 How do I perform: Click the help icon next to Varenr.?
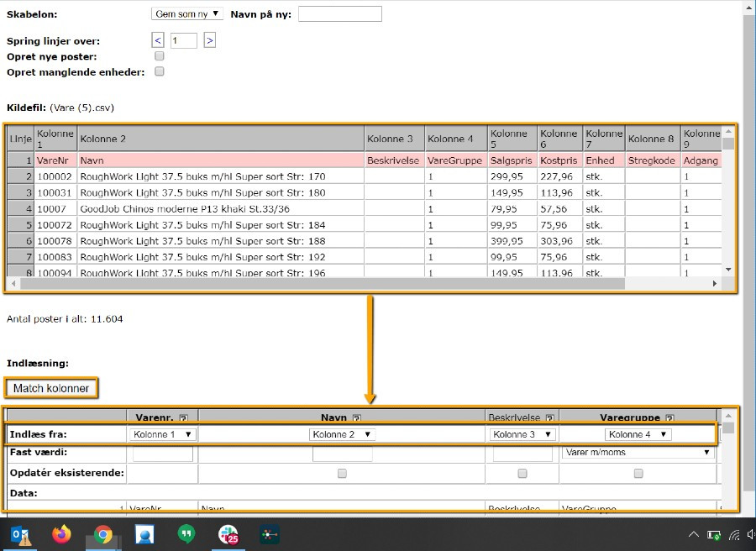point(183,417)
